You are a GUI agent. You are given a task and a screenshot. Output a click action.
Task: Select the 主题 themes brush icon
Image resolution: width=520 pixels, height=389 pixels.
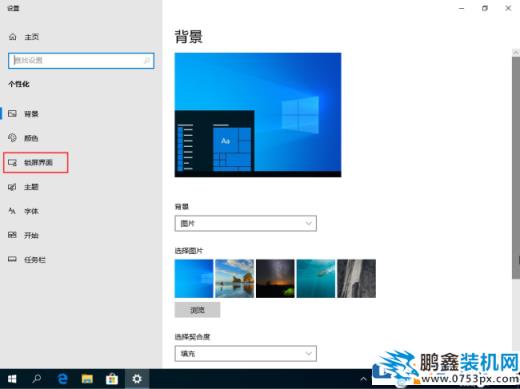[x=12, y=187]
